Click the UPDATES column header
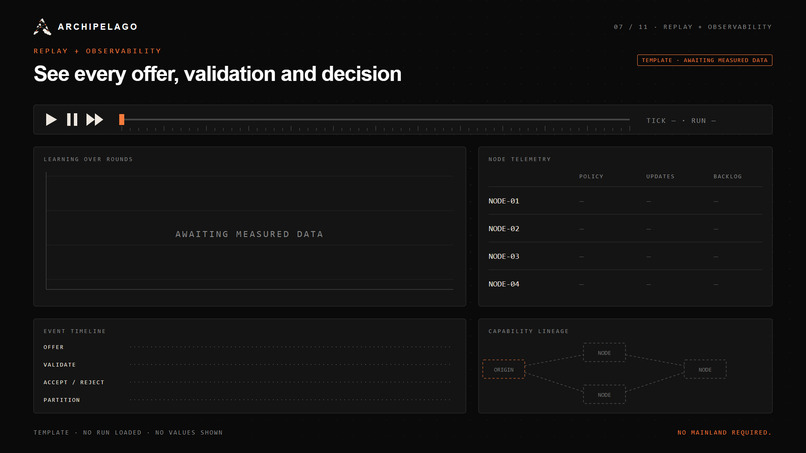Viewport: 806px width, 453px height. [660, 176]
